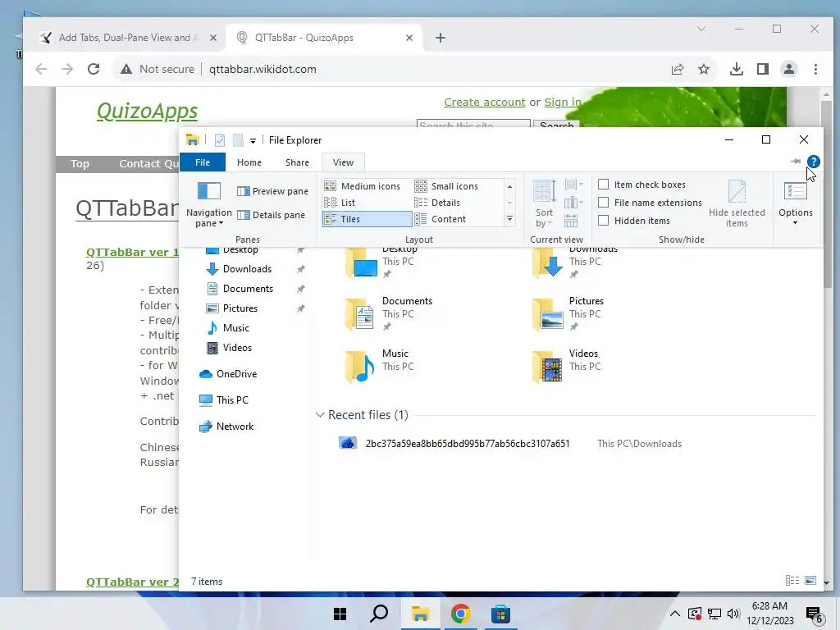
Task: Expand the Options dropdown arrow
Action: click(796, 223)
